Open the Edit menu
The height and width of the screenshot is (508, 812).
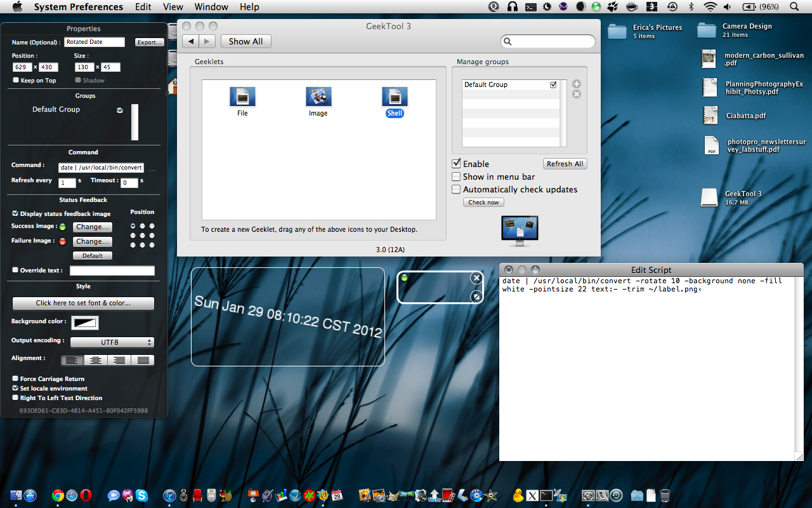[143, 7]
